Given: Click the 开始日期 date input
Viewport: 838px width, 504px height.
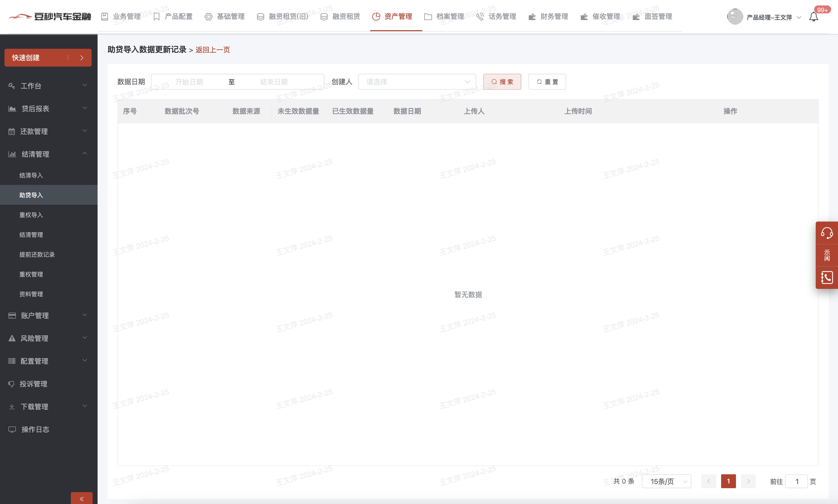Looking at the screenshot, I should (x=189, y=82).
